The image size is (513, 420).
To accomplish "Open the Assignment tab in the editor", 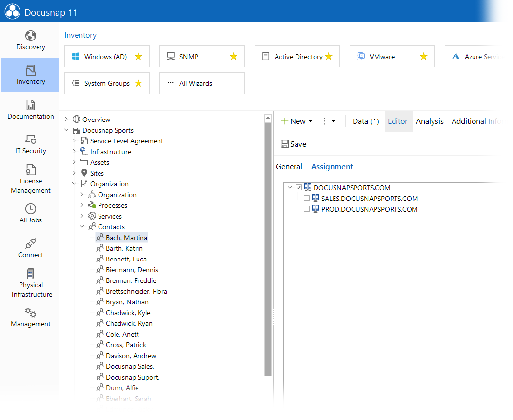I will pos(332,166).
